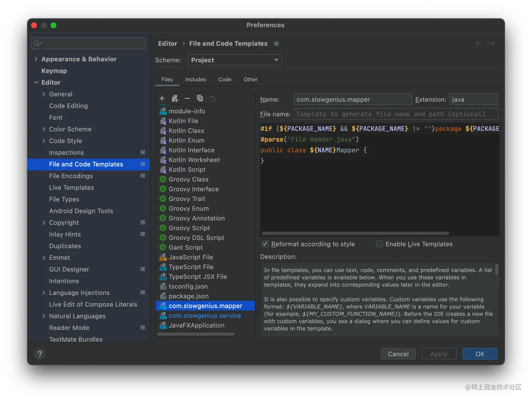Click the Kotlin File template icon
532x401 pixels.
[163, 121]
